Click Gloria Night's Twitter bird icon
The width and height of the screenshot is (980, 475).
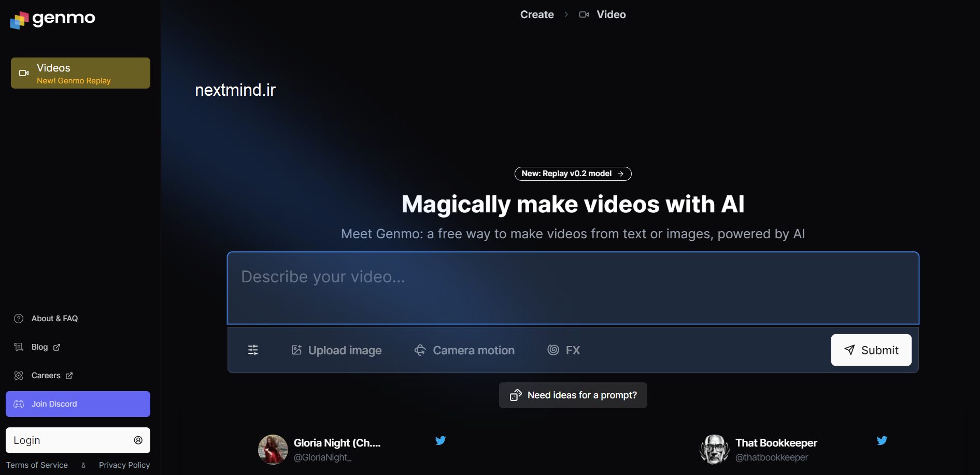click(x=441, y=441)
